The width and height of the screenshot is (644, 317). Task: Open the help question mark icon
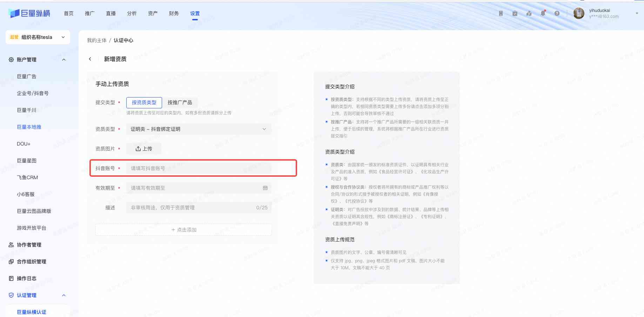click(x=557, y=13)
